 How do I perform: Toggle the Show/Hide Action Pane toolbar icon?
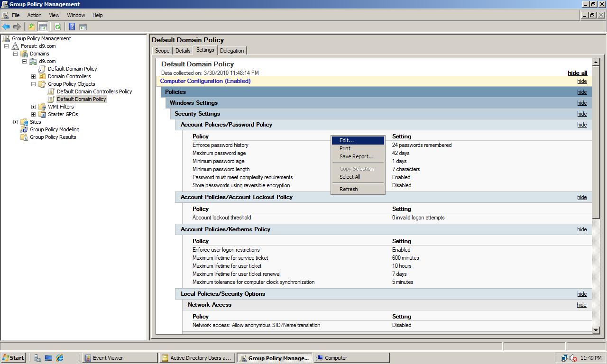[x=83, y=27]
